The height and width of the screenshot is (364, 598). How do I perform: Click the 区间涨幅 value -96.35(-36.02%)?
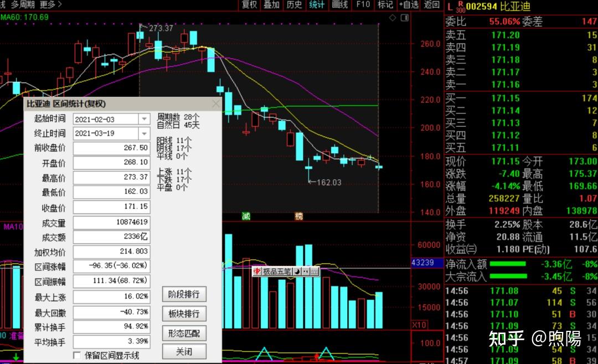point(111,266)
